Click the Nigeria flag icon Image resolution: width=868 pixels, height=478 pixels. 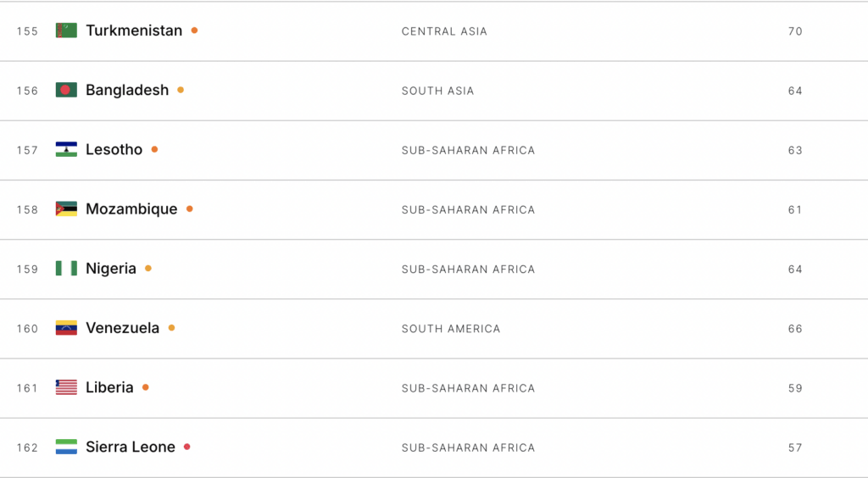[x=66, y=269]
